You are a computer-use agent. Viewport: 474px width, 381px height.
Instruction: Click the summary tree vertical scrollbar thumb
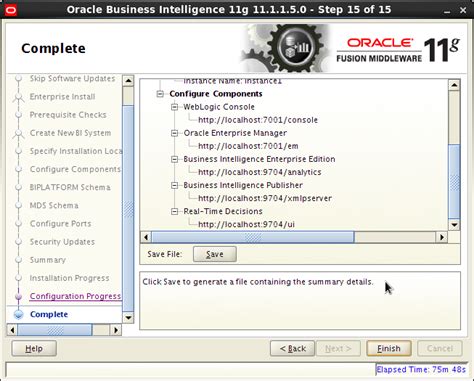tap(454, 182)
